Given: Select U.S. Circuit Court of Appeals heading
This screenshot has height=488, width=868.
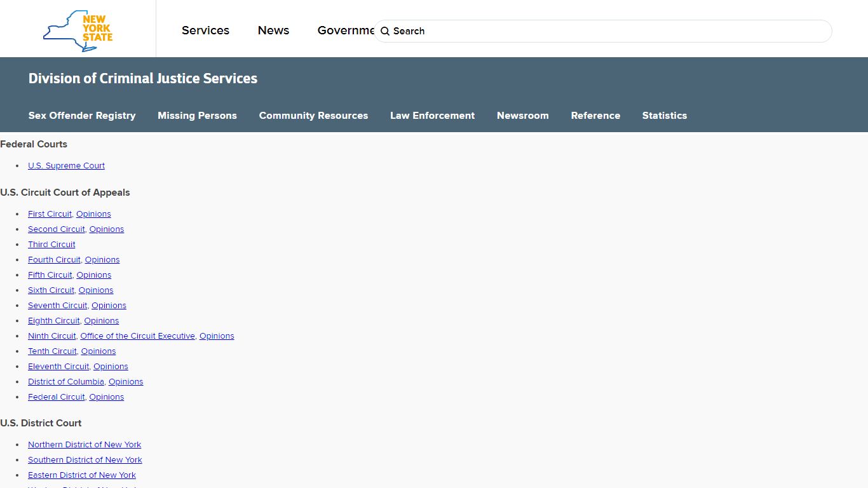Looking at the screenshot, I should coord(65,193).
